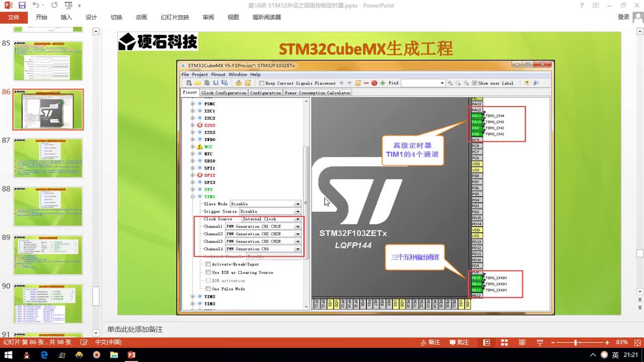Open Windows Start menu
644x362 pixels.
point(9,355)
